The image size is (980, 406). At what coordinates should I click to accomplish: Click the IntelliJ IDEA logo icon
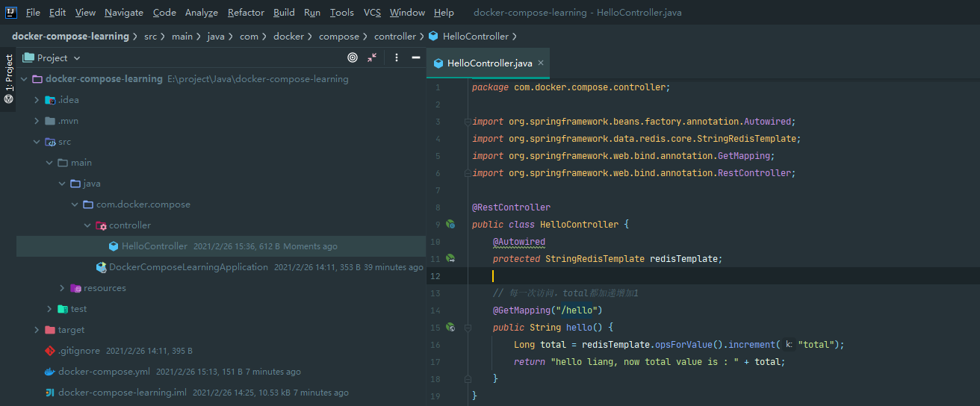click(x=11, y=12)
